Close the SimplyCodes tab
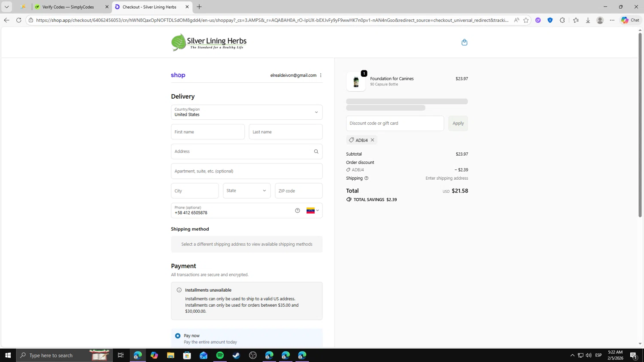The image size is (644, 362). tap(107, 7)
